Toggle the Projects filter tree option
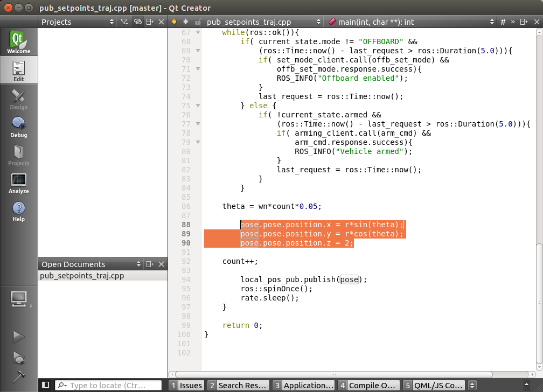The image size is (543, 392). (124, 22)
